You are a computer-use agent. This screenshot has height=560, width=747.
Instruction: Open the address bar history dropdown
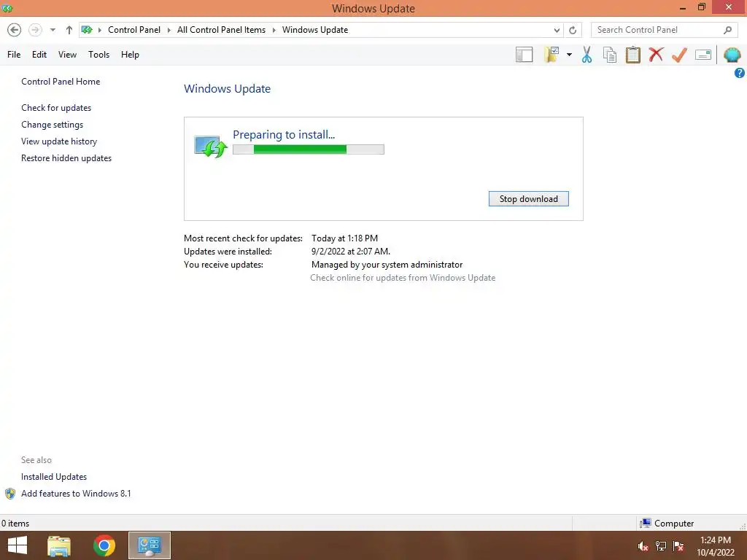(557, 30)
